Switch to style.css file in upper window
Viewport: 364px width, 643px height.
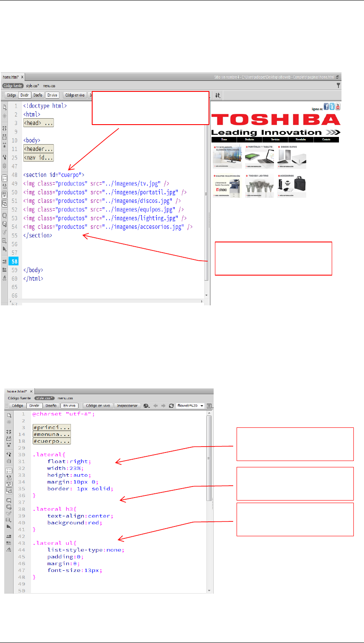point(32,85)
